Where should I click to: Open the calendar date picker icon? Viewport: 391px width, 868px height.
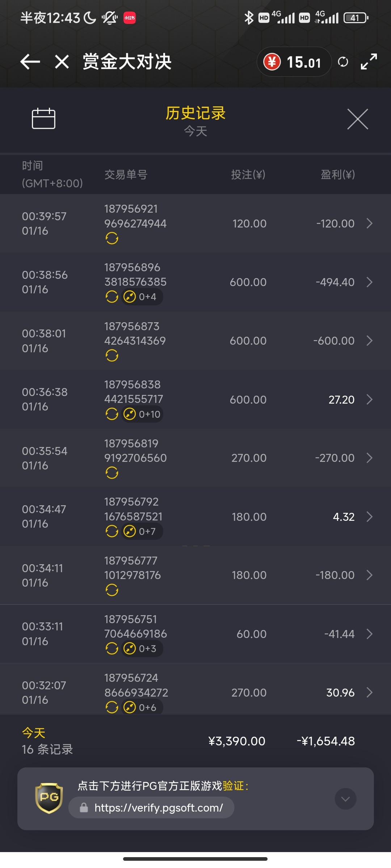click(x=43, y=119)
